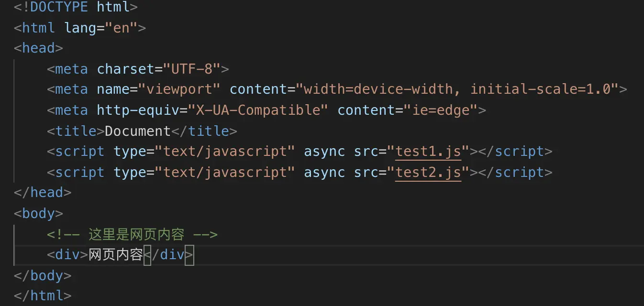The width and height of the screenshot is (644, 306).
Task: Click the 网页内容 text inside div
Action: click(x=116, y=255)
